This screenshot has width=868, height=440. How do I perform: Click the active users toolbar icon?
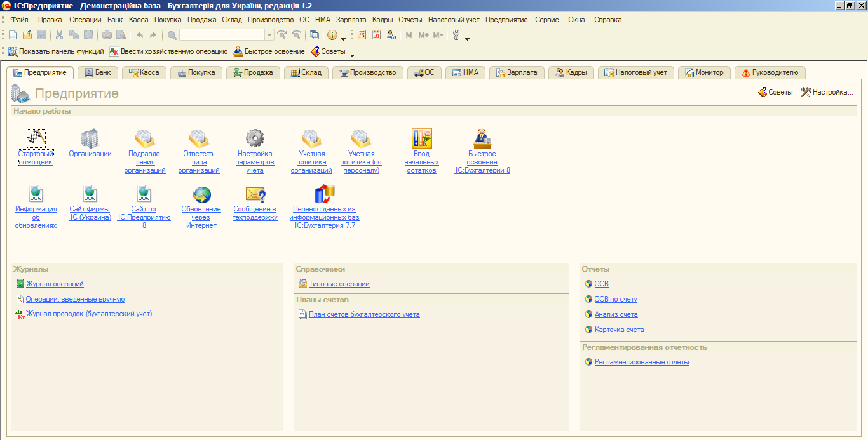391,35
